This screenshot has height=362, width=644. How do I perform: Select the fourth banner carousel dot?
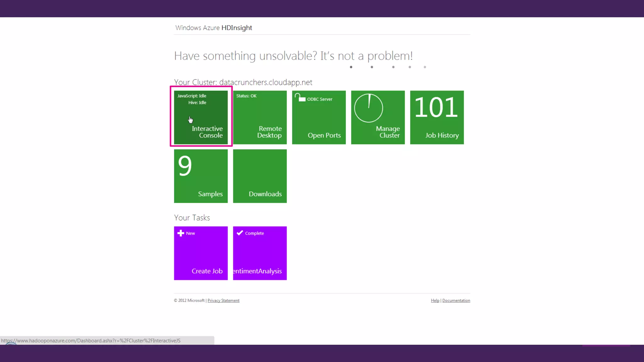pos(410,67)
